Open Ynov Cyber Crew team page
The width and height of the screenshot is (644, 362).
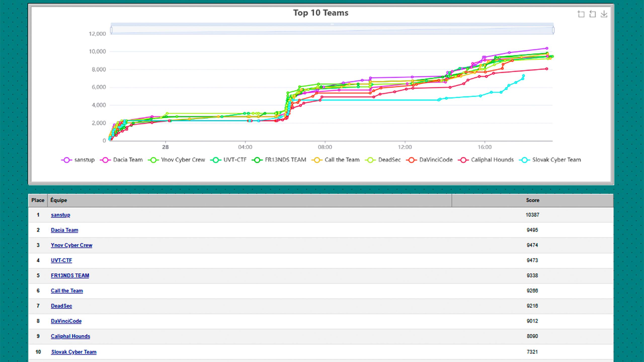[x=71, y=245]
